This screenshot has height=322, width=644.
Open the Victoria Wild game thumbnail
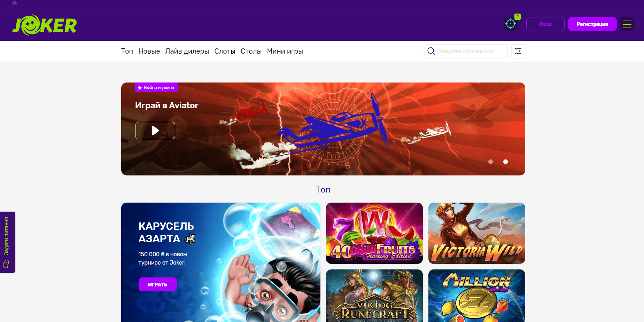coord(476,233)
